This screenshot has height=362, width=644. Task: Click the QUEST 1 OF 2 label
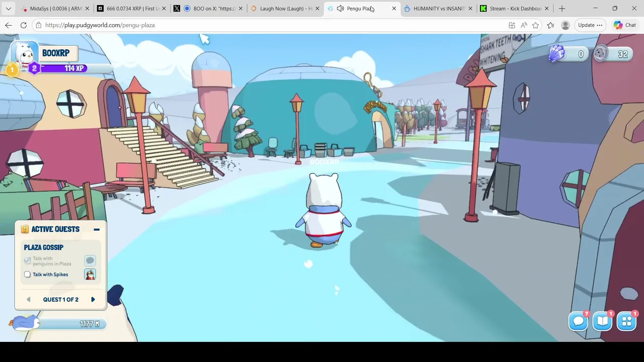coord(60,300)
